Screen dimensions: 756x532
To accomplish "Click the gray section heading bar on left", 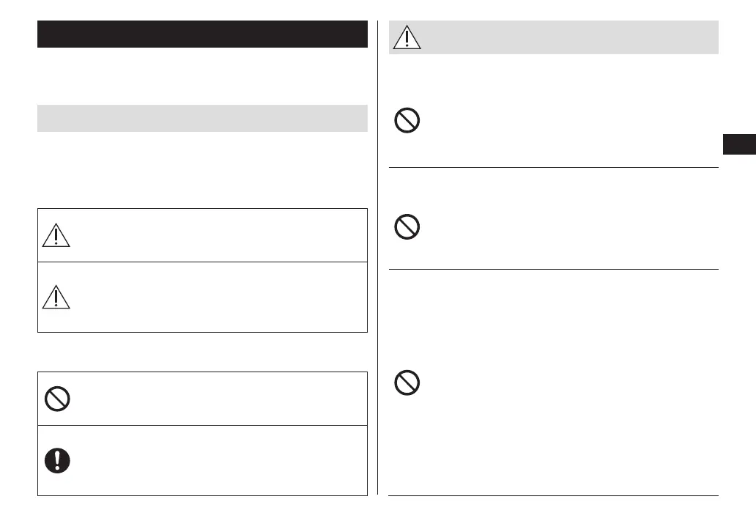I will [202, 119].
